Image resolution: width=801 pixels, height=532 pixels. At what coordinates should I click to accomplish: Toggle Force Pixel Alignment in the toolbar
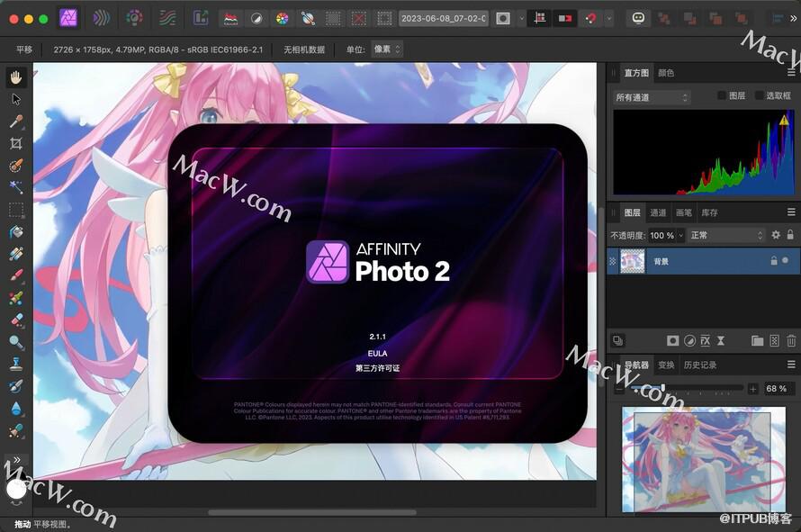tap(539, 19)
